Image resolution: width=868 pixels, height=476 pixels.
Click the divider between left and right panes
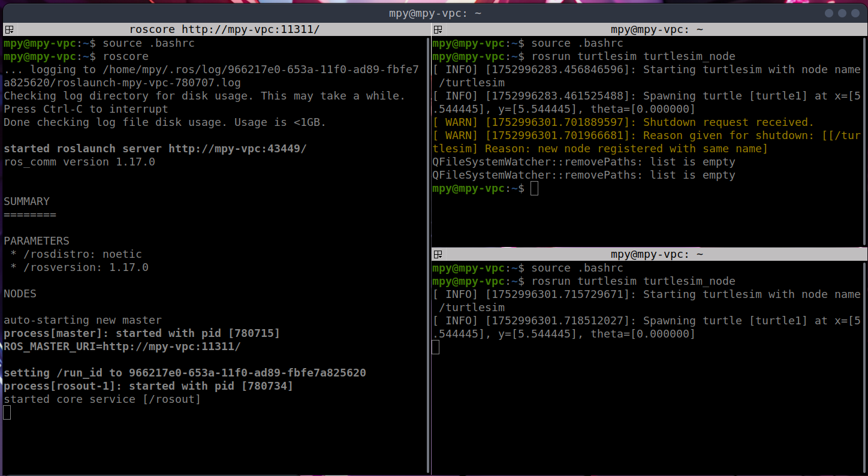coord(430,240)
